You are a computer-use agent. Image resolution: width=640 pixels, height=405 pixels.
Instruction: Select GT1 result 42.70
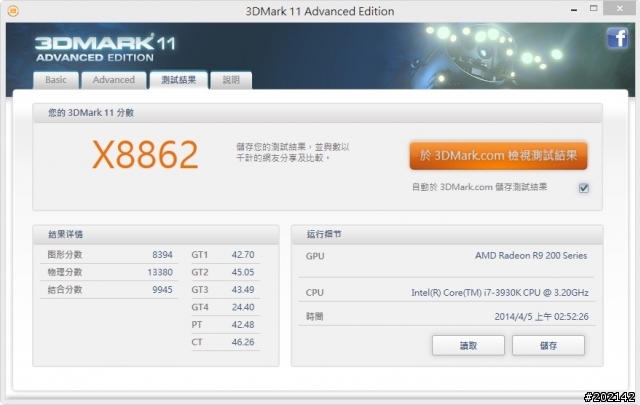243,255
